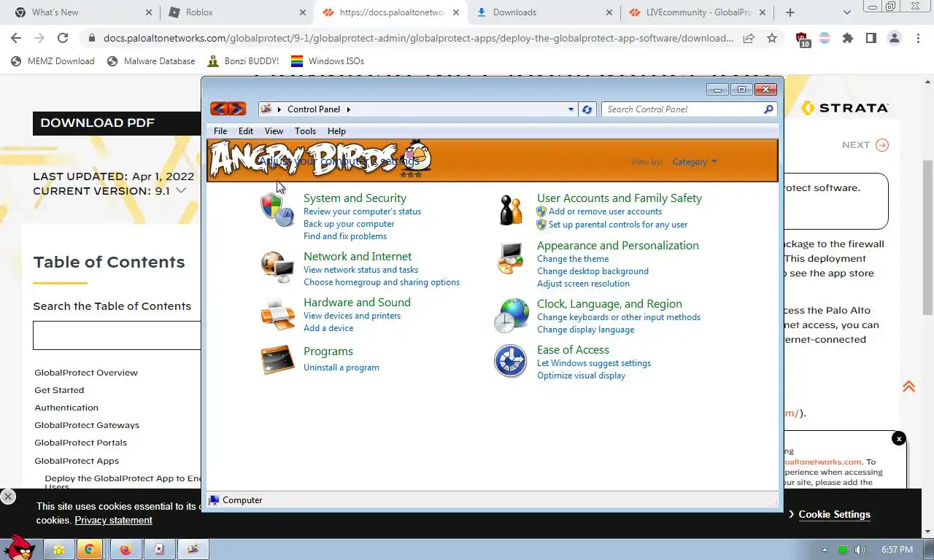Share this page from the address bar

pyautogui.click(x=749, y=38)
